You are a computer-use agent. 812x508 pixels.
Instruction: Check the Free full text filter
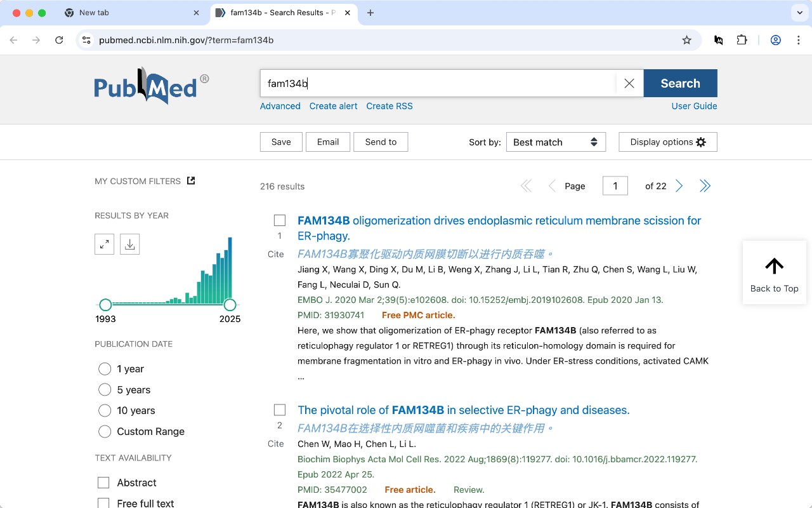pyautogui.click(x=103, y=504)
